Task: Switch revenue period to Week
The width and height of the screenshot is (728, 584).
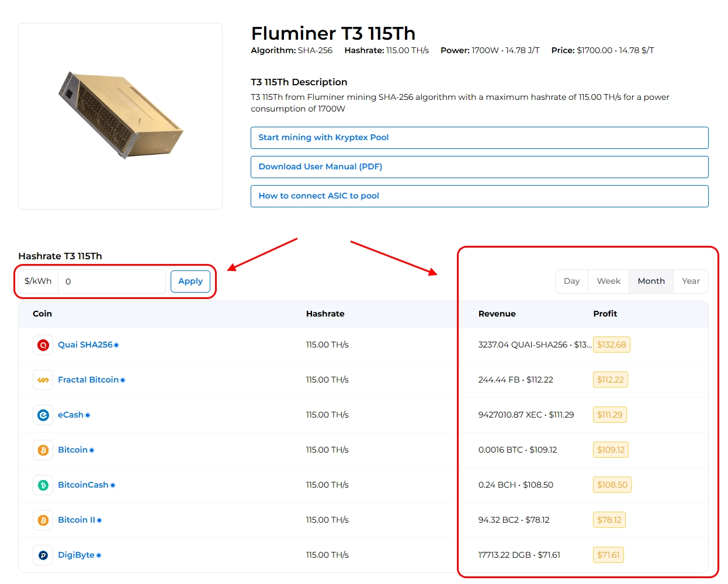Action: click(608, 281)
